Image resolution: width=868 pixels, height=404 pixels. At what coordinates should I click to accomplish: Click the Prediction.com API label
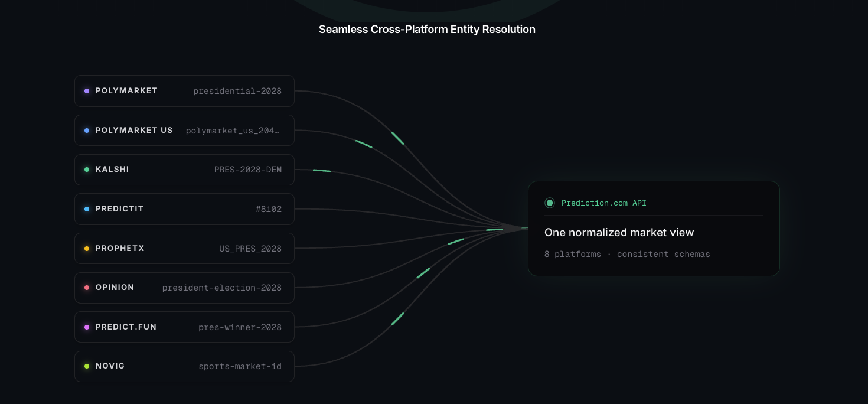pyautogui.click(x=604, y=203)
